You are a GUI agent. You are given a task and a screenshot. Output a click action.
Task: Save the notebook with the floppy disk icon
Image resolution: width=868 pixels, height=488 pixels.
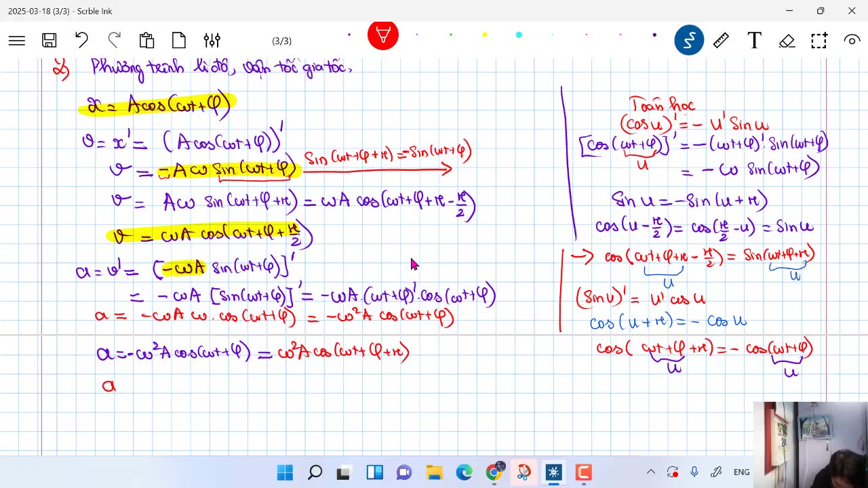(49, 41)
